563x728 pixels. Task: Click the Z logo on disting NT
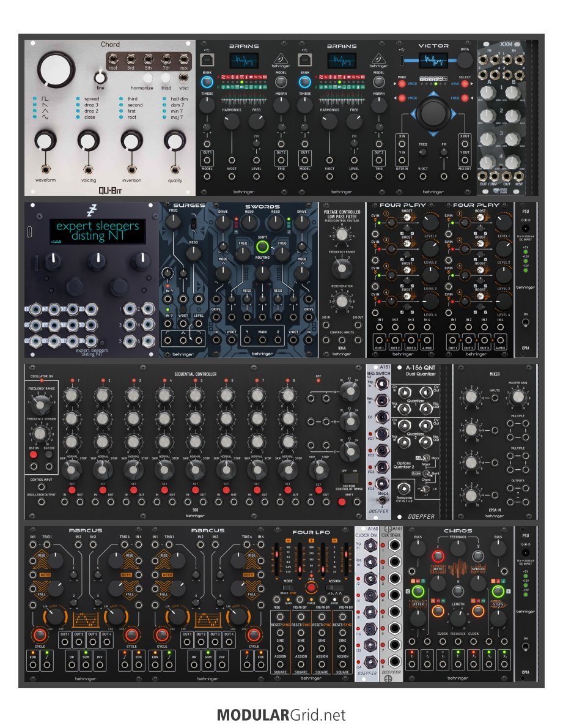coord(91,211)
